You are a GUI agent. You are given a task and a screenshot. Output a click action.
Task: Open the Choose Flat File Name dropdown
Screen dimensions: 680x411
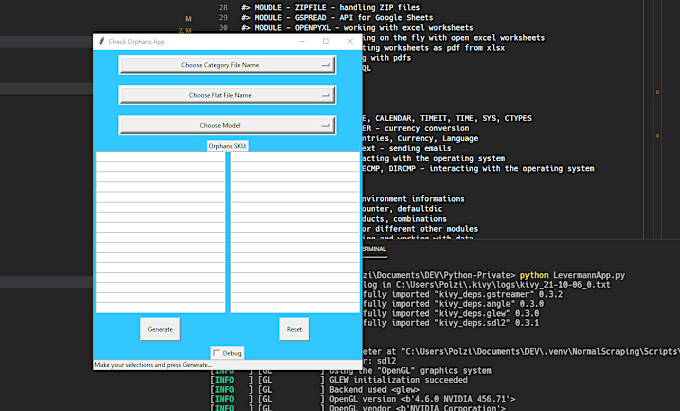coord(227,95)
